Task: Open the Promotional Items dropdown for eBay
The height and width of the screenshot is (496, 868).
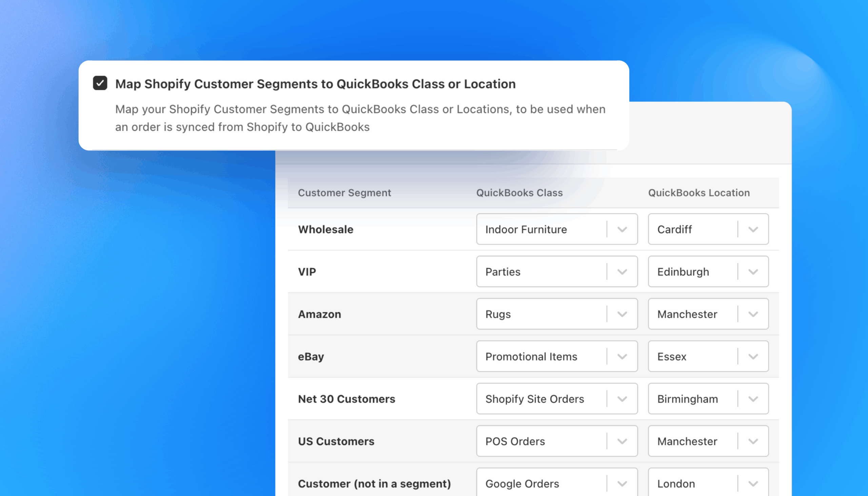Action: 622,356
